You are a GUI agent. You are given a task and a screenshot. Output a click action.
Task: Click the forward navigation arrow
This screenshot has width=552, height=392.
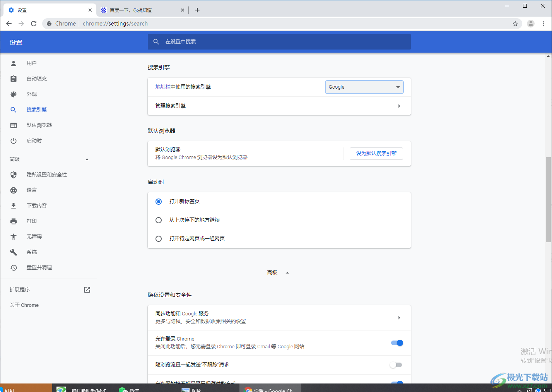coord(21,24)
